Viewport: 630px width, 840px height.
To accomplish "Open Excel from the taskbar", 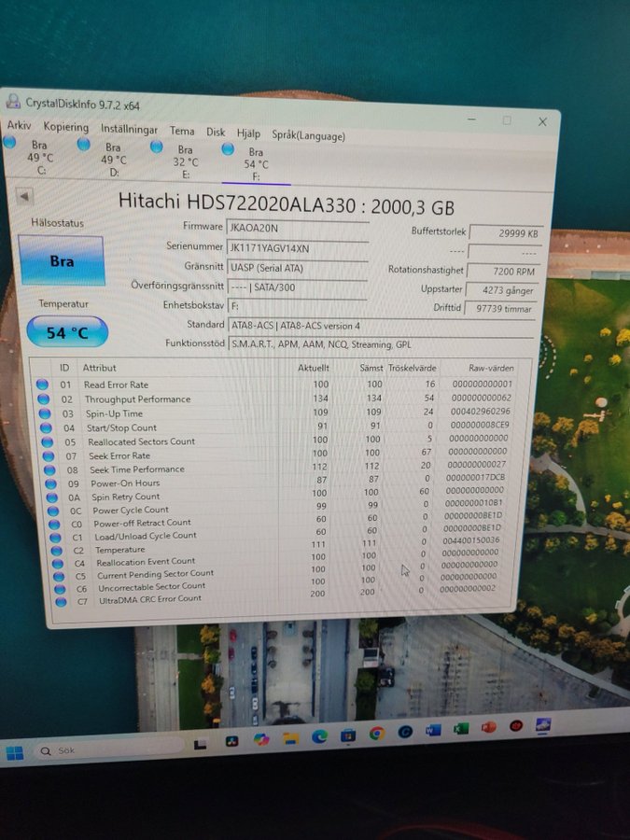I will (x=461, y=728).
